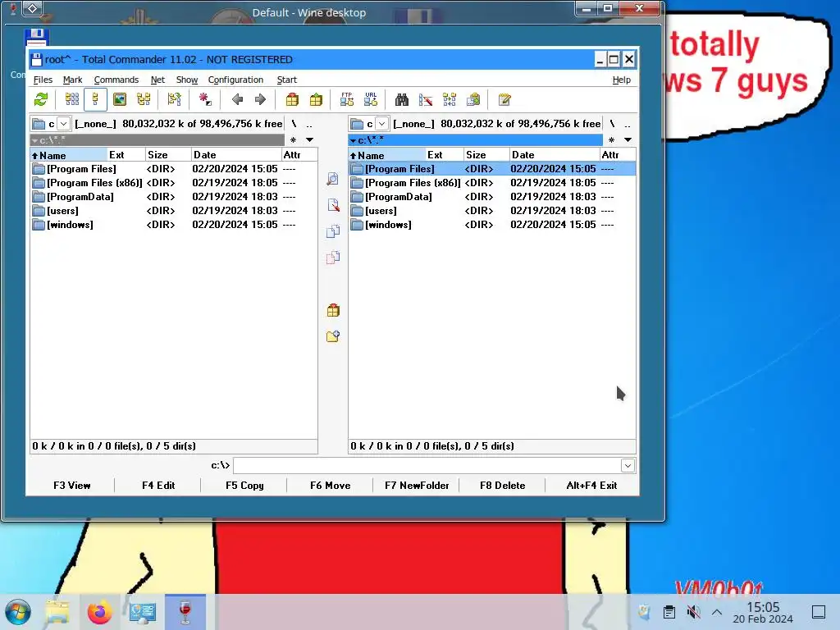Click the Copy icon between panels
Image resolution: width=840 pixels, height=630 pixels.
point(333,231)
